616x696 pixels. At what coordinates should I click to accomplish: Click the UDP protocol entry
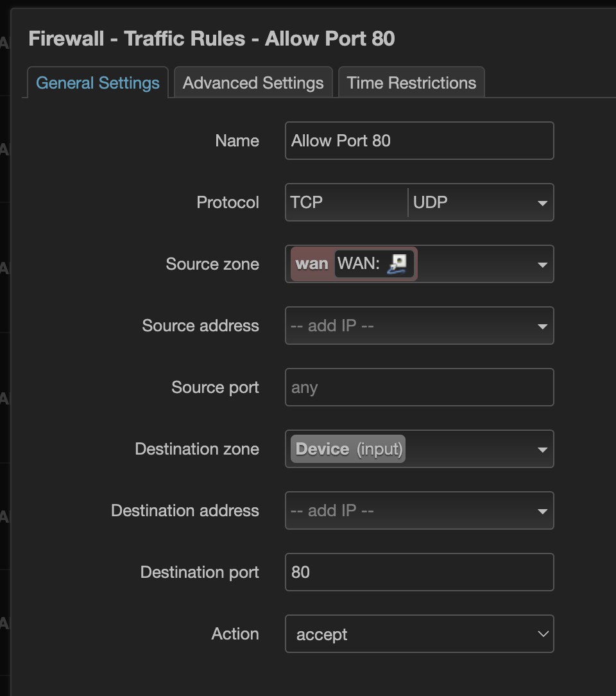click(431, 202)
